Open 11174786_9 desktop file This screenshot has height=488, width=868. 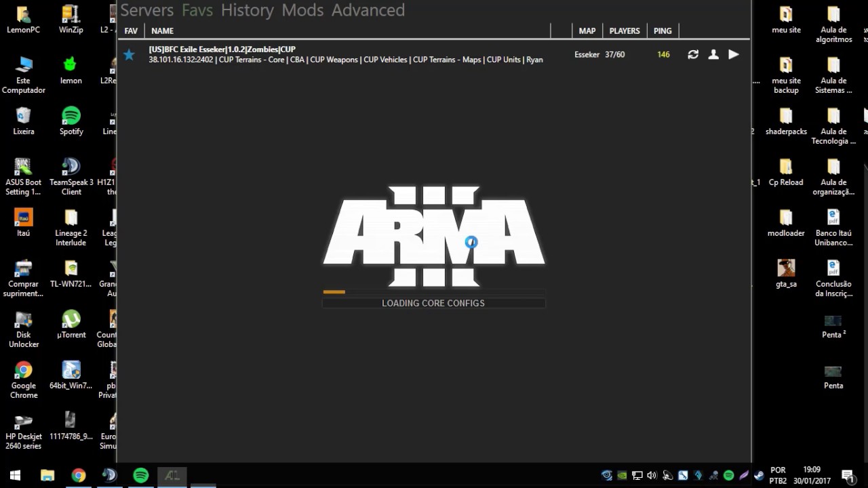coord(71,426)
